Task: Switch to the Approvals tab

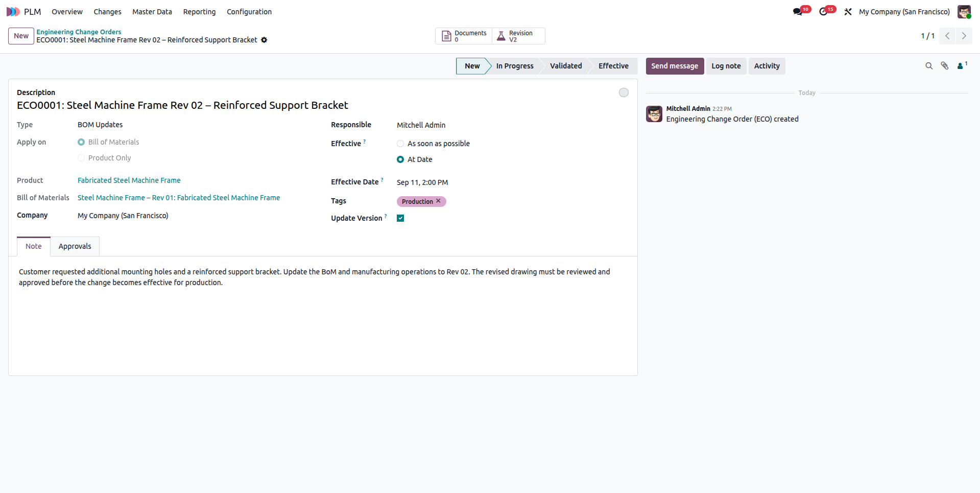Action: (75, 246)
